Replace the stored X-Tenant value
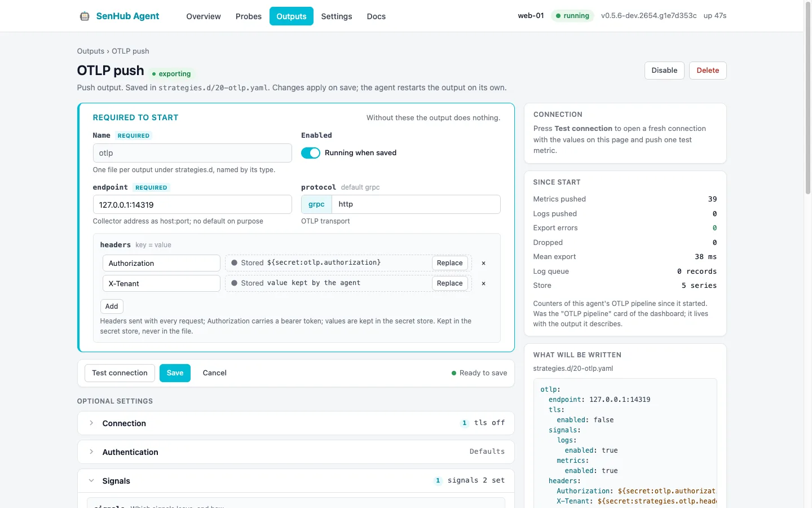 tap(449, 283)
